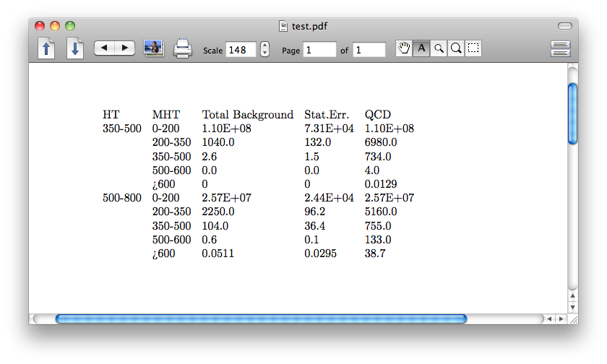
Task: Click the value '6980.0'
Action: 381,142
